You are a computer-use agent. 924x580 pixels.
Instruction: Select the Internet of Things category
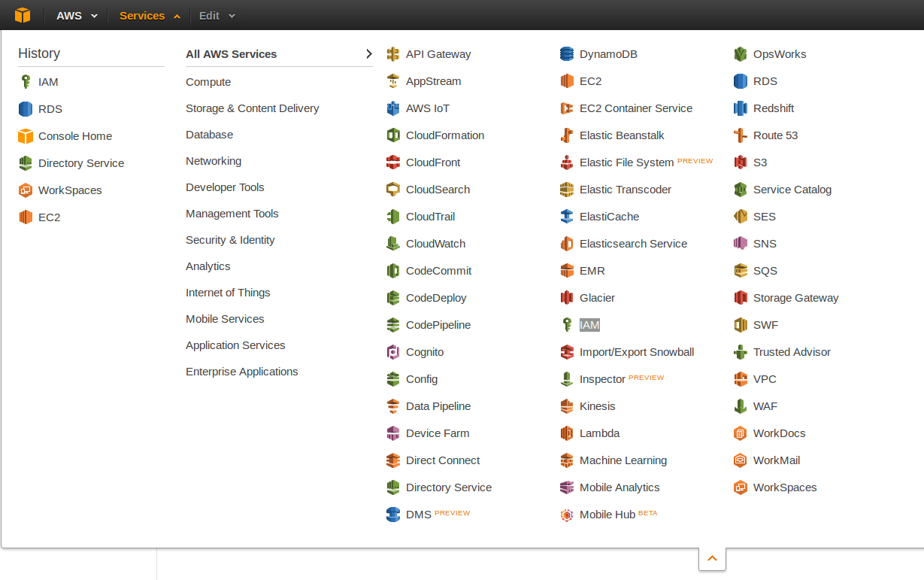228,293
